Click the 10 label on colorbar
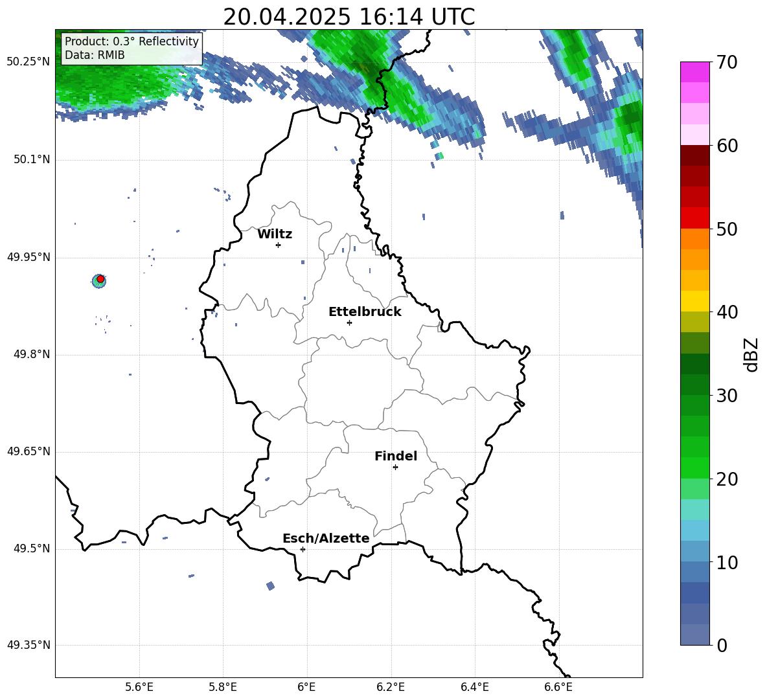The image size is (767, 700). tap(727, 562)
